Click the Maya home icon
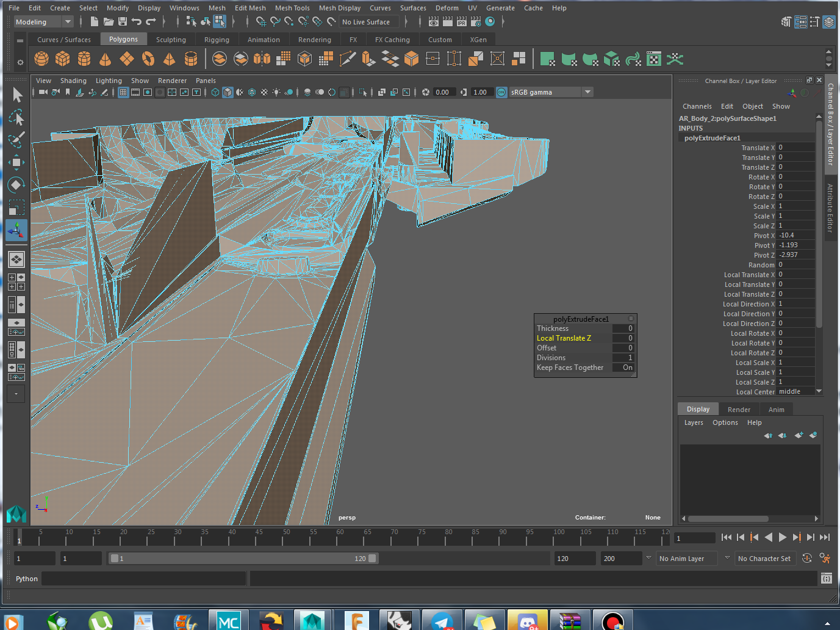840x630 pixels. pyautogui.click(x=16, y=514)
